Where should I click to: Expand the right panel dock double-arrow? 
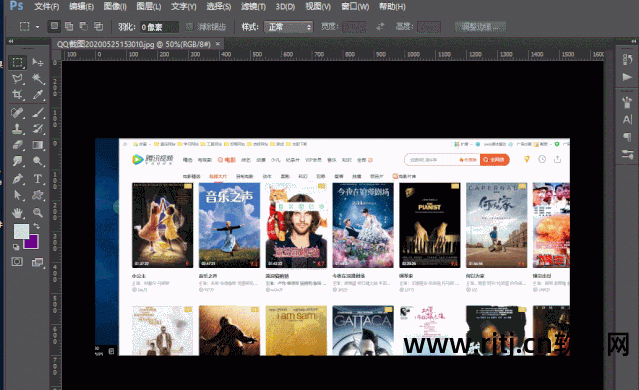[633, 41]
